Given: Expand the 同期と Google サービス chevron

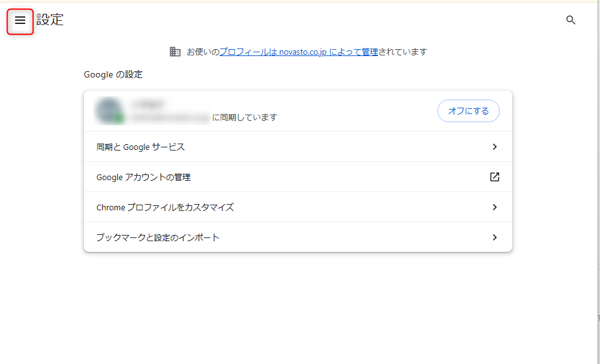Looking at the screenshot, I should [495, 147].
